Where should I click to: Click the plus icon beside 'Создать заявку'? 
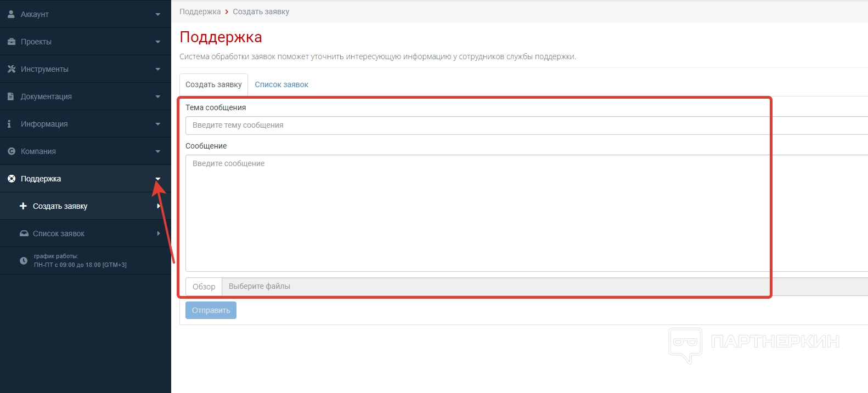(23, 206)
